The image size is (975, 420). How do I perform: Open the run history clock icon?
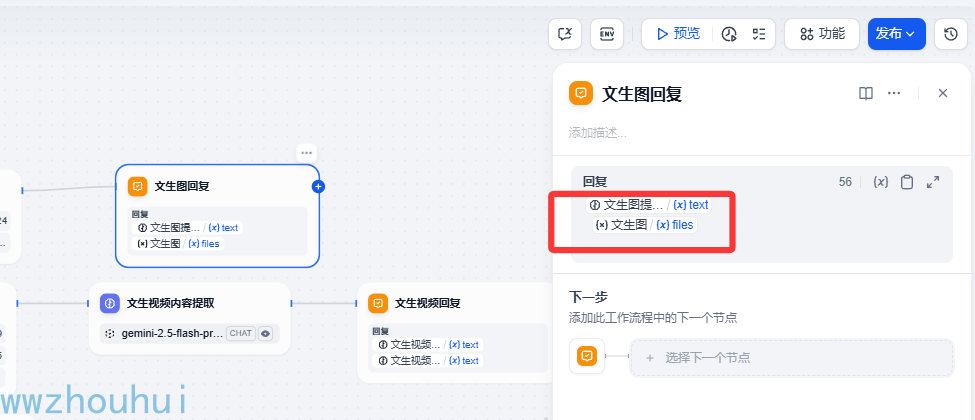pyautogui.click(x=729, y=34)
